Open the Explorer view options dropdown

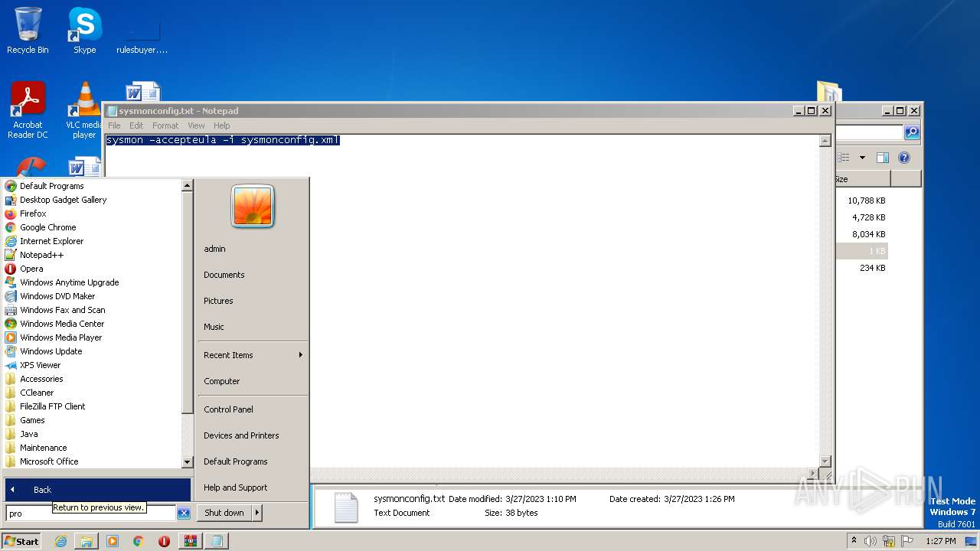click(862, 158)
